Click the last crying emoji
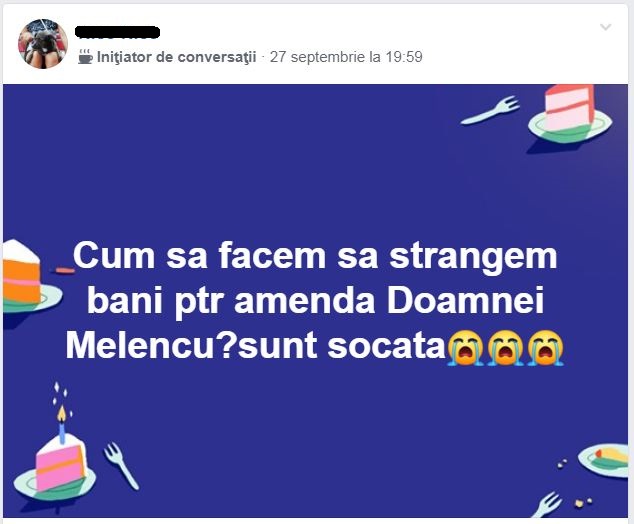 click(546, 347)
